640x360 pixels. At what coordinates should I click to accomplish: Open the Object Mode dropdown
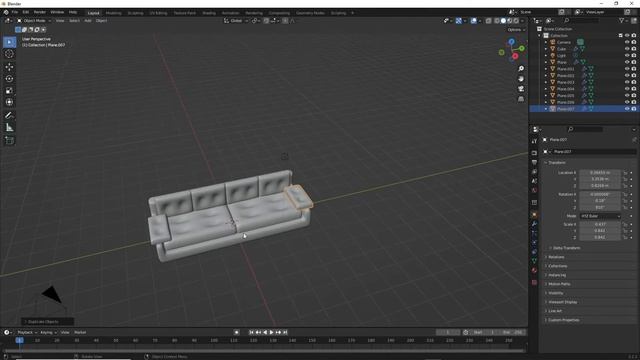pos(34,20)
